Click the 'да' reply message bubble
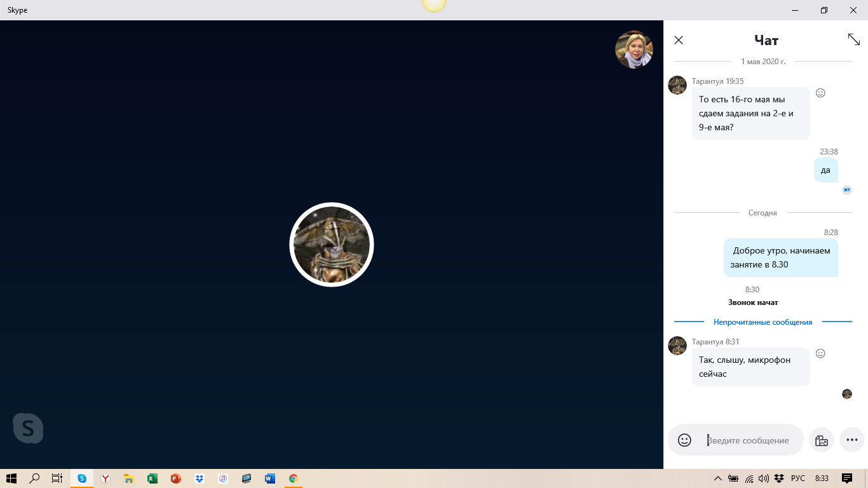The width and height of the screenshot is (868, 488). [x=825, y=170]
